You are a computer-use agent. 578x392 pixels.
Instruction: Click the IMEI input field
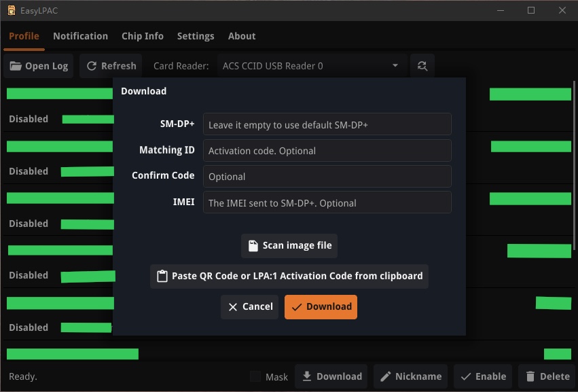coord(327,202)
